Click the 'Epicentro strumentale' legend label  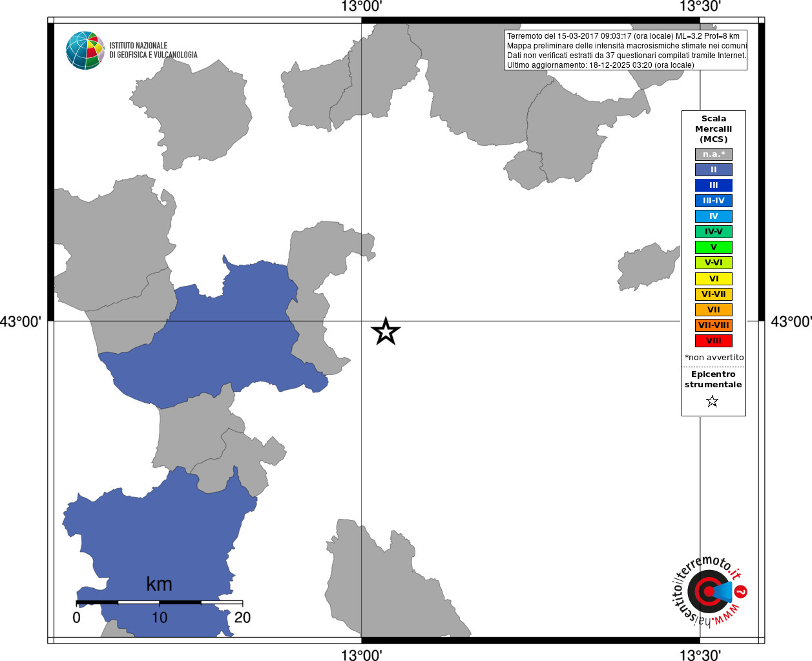pyautogui.click(x=713, y=380)
